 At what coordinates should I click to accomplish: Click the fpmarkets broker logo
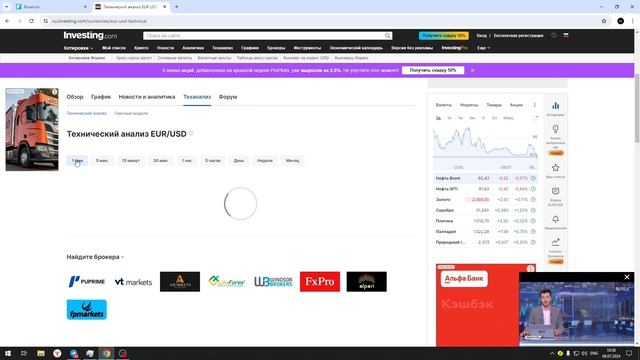[x=87, y=309]
